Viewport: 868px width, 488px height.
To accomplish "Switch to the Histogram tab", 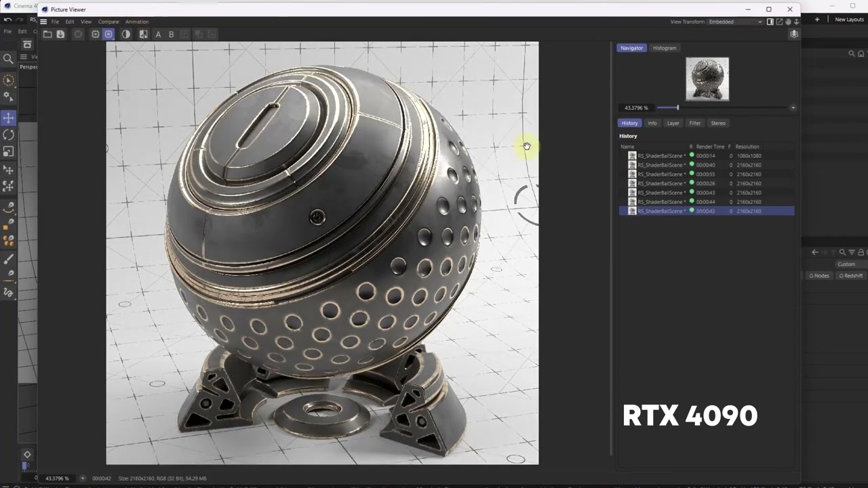I will click(x=664, y=48).
